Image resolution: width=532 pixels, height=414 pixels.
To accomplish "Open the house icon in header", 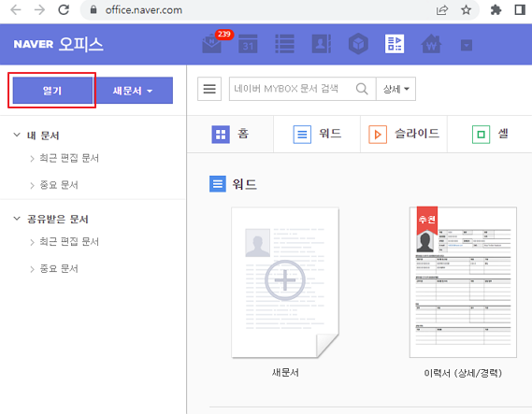I will click(x=431, y=44).
